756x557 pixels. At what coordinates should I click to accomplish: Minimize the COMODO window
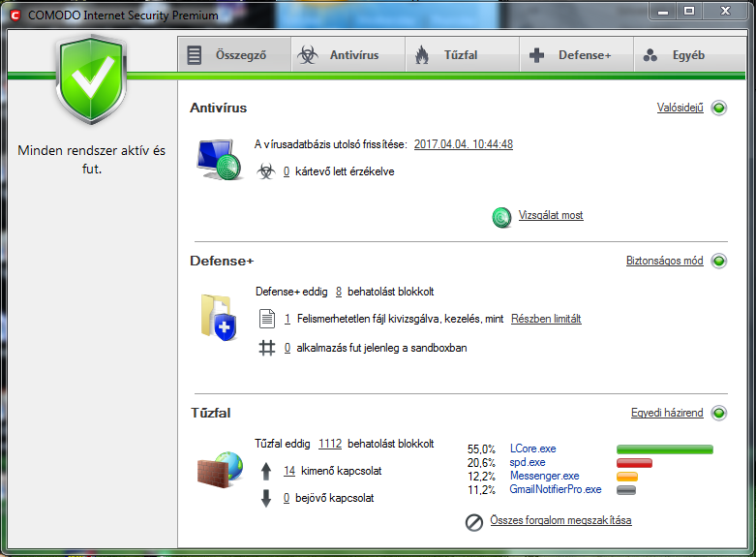[663, 11]
